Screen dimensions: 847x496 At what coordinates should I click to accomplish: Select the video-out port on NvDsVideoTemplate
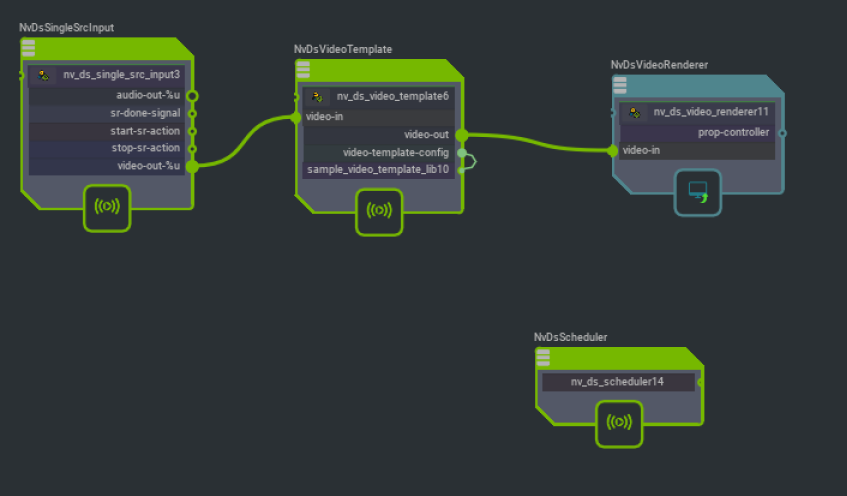461,134
